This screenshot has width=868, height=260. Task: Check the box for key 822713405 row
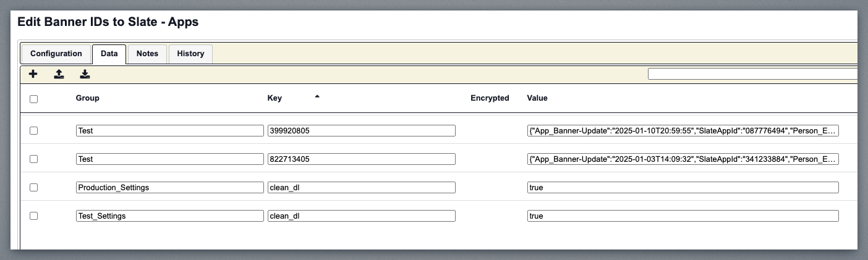click(34, 159)
